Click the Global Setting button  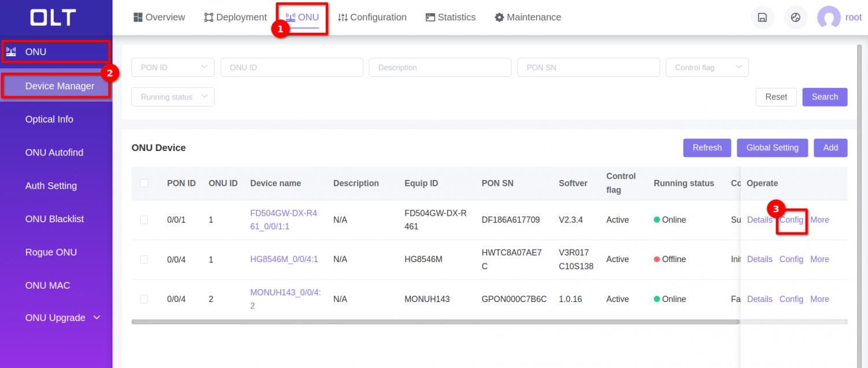(x=772, y=148)
